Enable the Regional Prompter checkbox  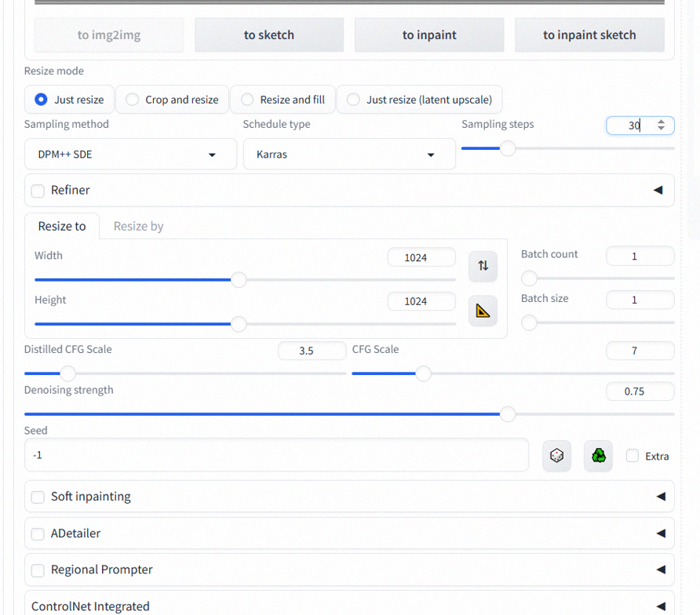pos(38,570)
